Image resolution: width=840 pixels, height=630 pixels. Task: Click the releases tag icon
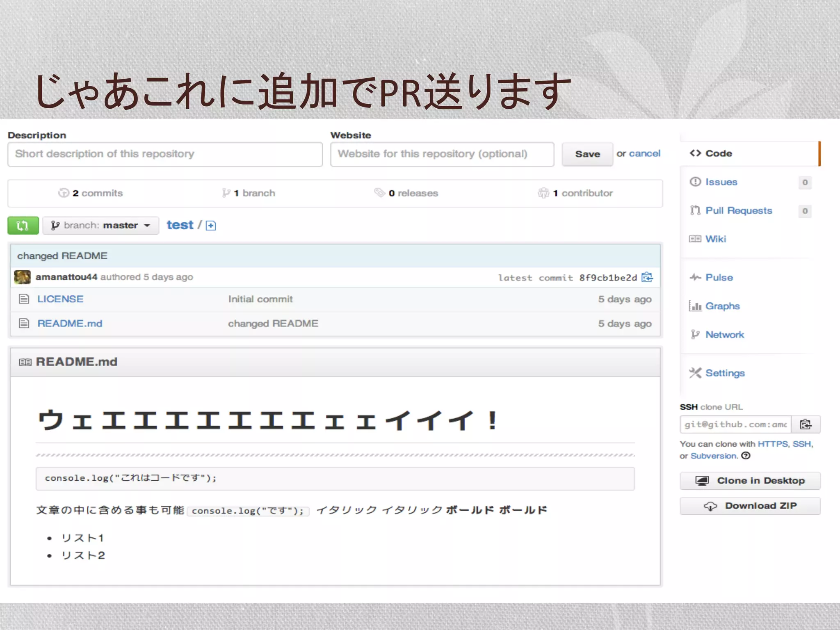click(x=379, y=192)
